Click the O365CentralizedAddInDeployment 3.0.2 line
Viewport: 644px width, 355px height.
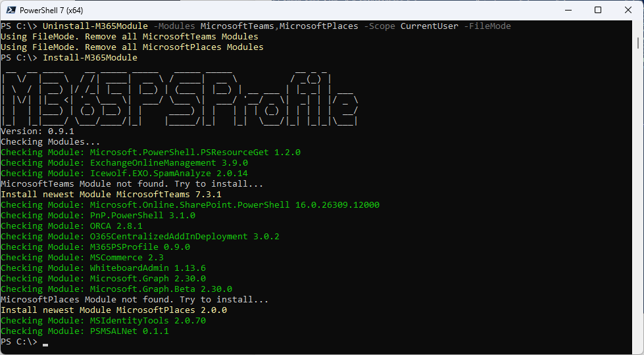point(140,237)
